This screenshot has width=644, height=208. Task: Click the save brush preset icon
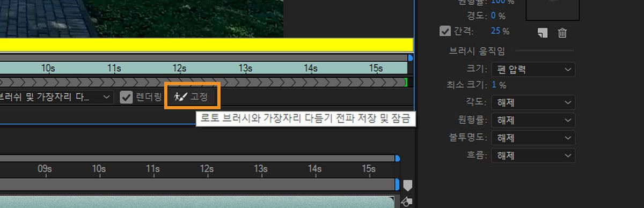[x=543, y=33]
